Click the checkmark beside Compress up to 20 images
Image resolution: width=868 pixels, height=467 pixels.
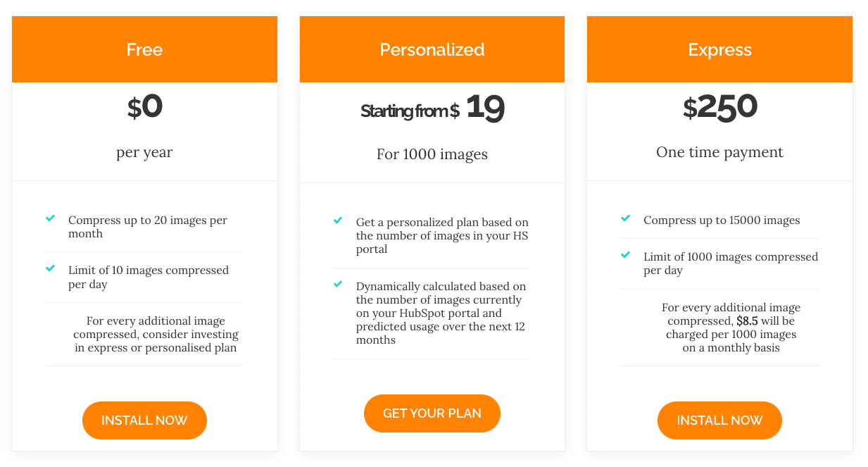pos(50,218)
